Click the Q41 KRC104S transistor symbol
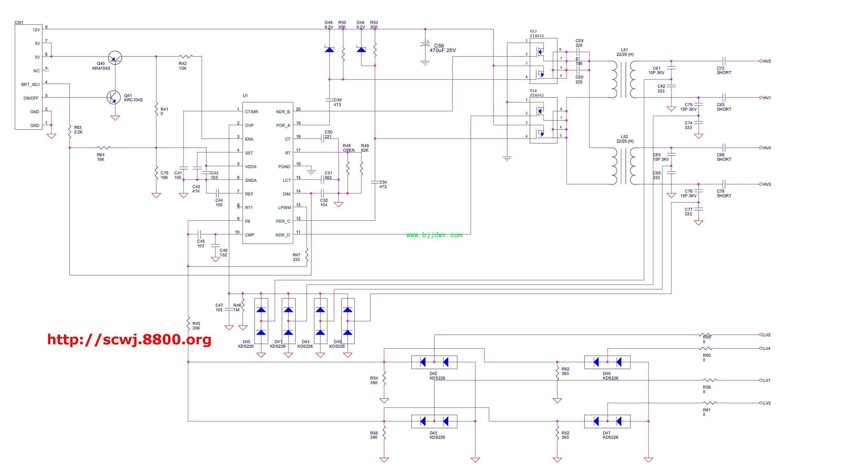The width and height of the screenshot is (868, 470). (113, 97)
